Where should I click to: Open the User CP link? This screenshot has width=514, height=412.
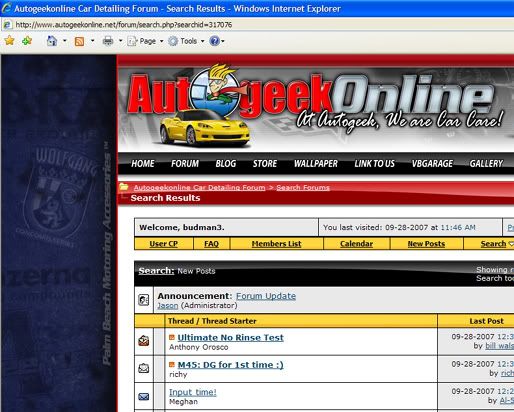(163, 244)
